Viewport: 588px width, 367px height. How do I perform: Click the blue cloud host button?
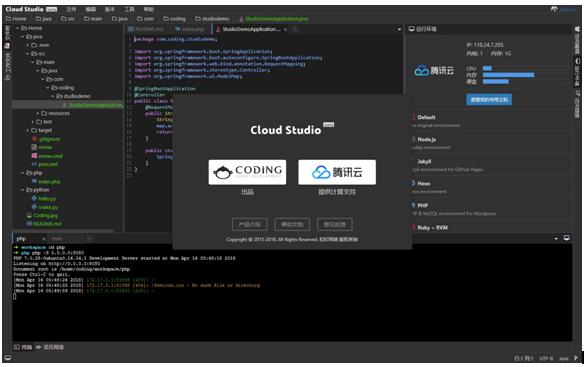[x=489, y=99]
